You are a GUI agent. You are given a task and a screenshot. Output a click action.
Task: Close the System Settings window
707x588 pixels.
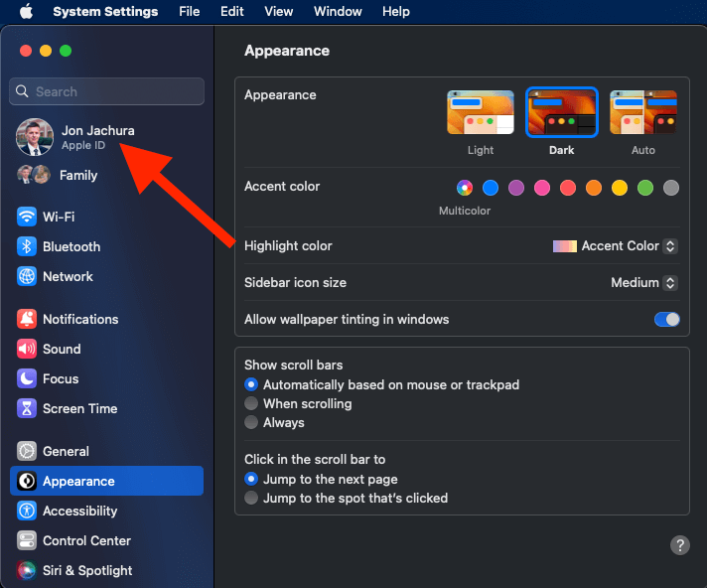(26, 51)
